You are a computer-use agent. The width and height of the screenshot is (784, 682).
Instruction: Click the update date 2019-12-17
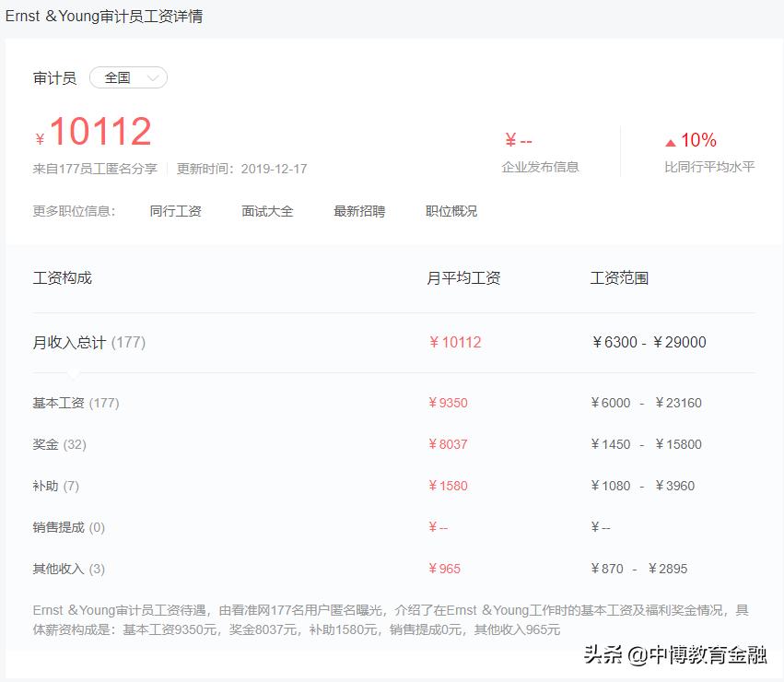coord(275,168)
